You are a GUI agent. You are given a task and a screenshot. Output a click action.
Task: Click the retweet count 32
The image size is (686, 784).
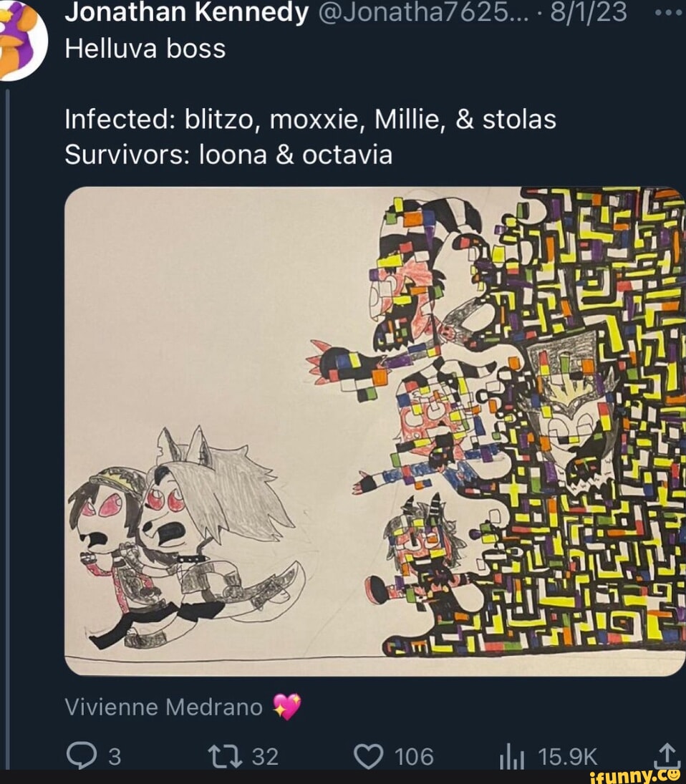pos(264,756)
